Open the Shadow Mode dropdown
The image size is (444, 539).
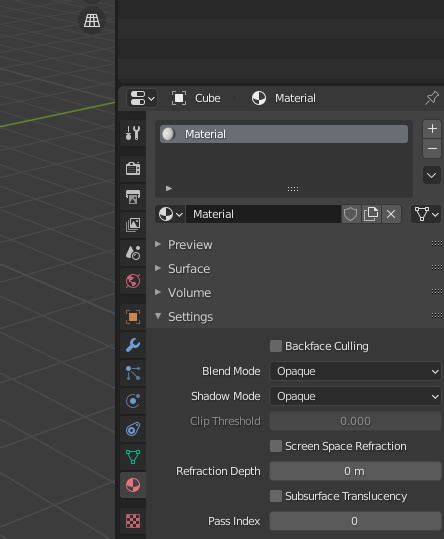pos(355,396)
